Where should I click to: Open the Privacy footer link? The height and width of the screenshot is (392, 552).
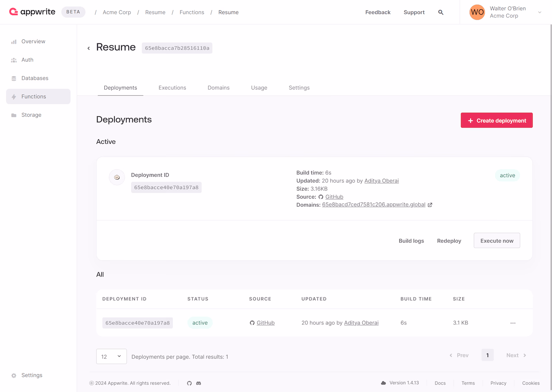click(499, 383)
